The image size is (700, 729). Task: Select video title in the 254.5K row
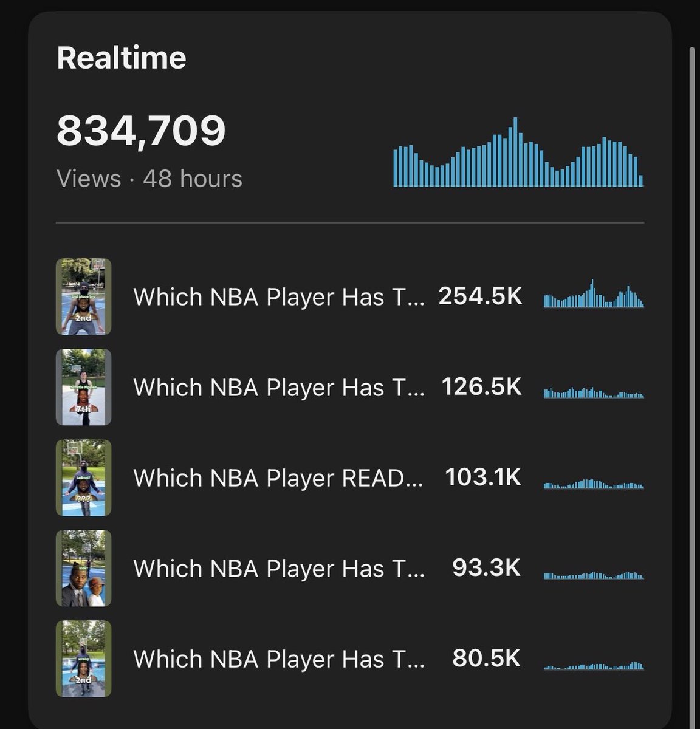[x=278, y=297]
